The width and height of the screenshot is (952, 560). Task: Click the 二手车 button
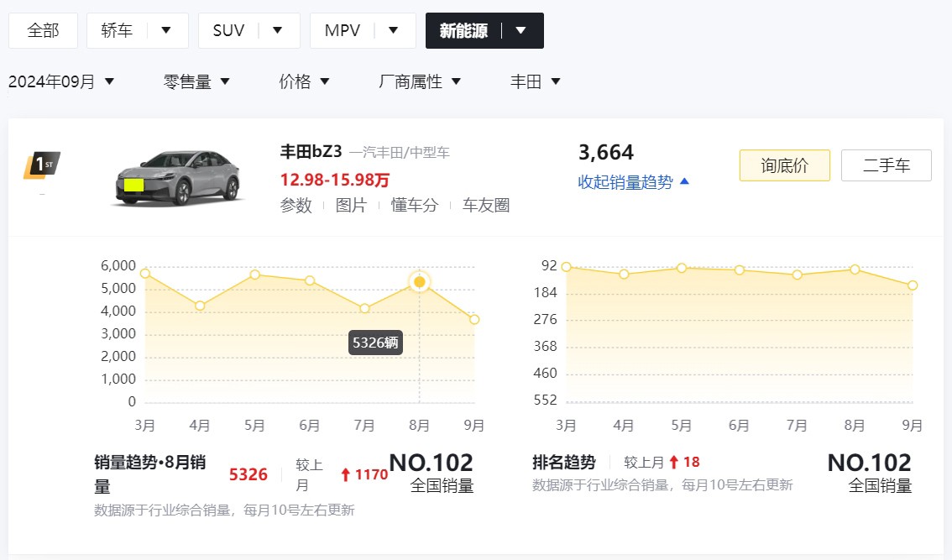tap(887, 165)
